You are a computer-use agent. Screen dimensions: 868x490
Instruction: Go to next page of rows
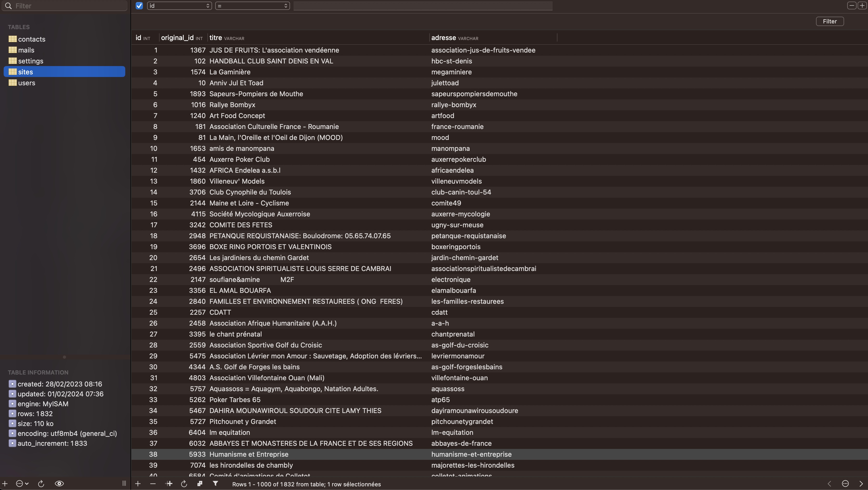(x=861, y=483)
